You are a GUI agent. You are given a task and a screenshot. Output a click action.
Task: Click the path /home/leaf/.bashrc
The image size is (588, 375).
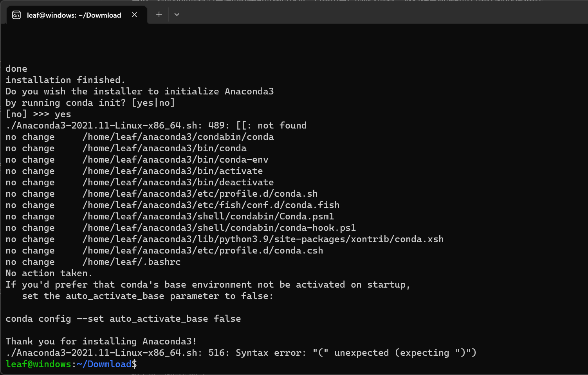tap(132, 262)
